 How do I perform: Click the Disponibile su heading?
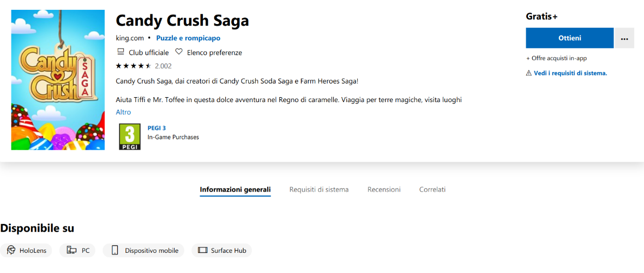(x=37, y=228)
